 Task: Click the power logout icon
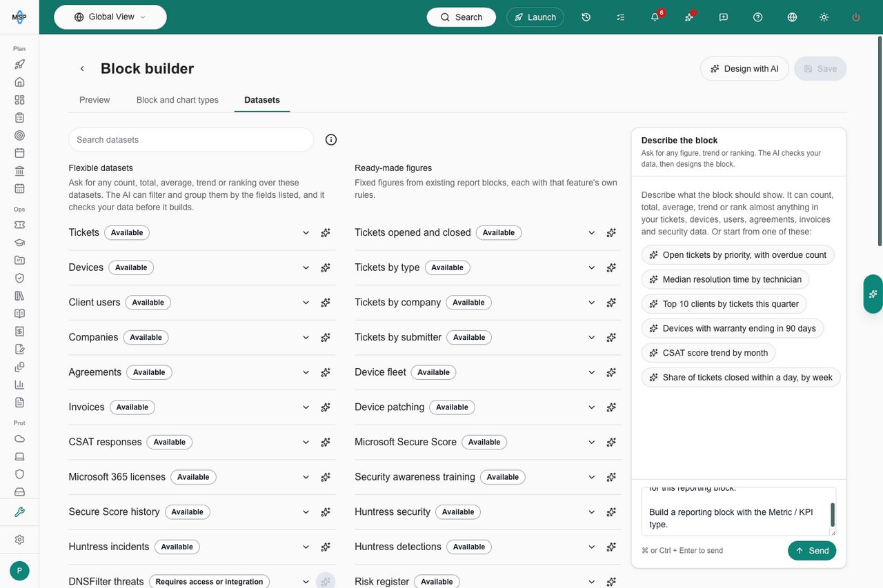click(856, 17)
